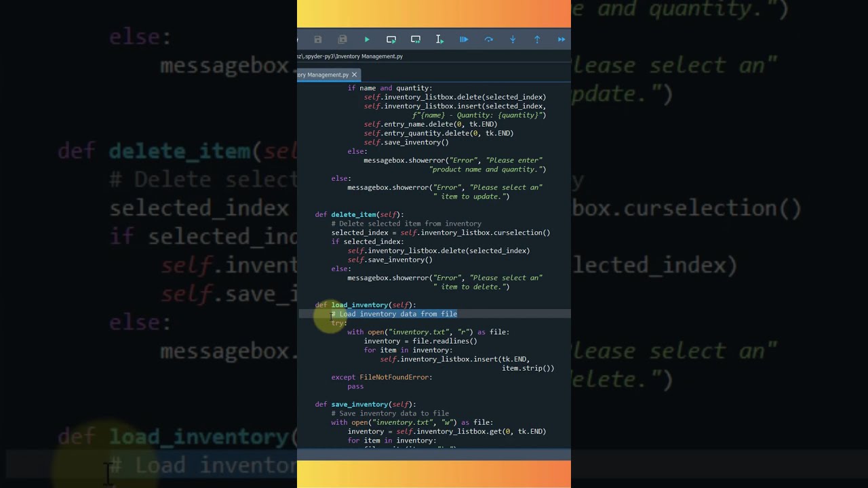Click the 'if name and quantity:' line
The width and height of the screenshot is (868, 488).
(390, 88)
